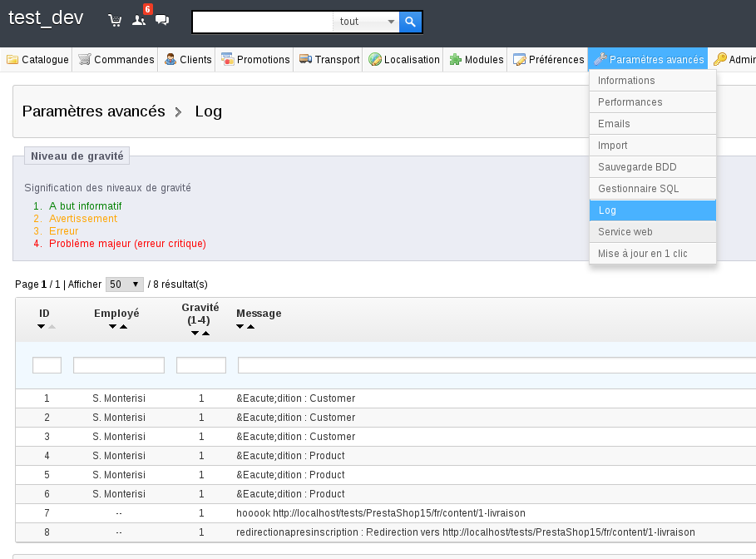The image size is (756, 559).
Task: Click S. Monterisi in row 2
Action: tap(119, 418)
